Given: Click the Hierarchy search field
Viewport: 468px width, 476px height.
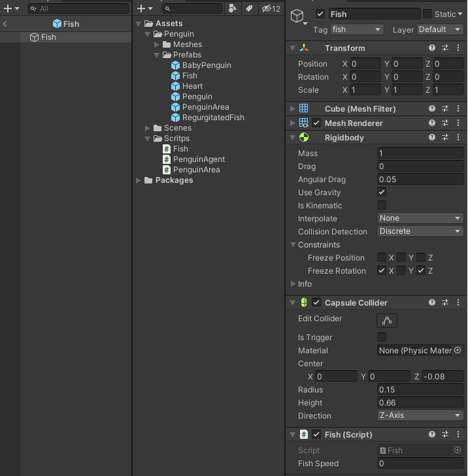Looking at the screenshot, I should point(78,8).
